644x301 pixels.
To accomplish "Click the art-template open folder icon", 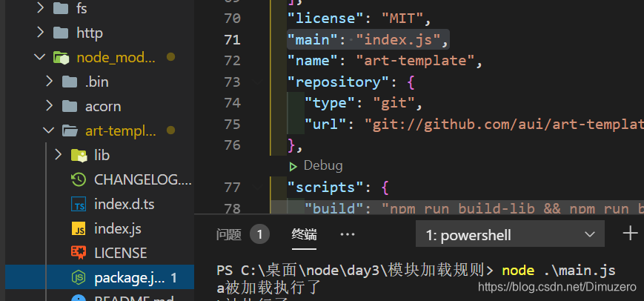I will 70,130.
